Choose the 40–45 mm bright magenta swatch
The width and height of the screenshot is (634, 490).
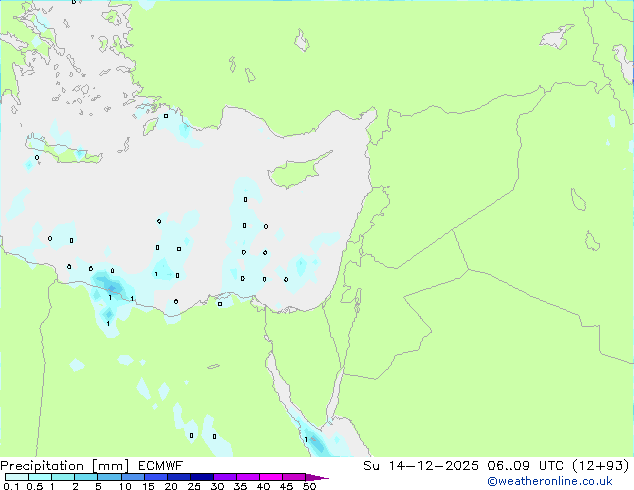coord(271,477)
